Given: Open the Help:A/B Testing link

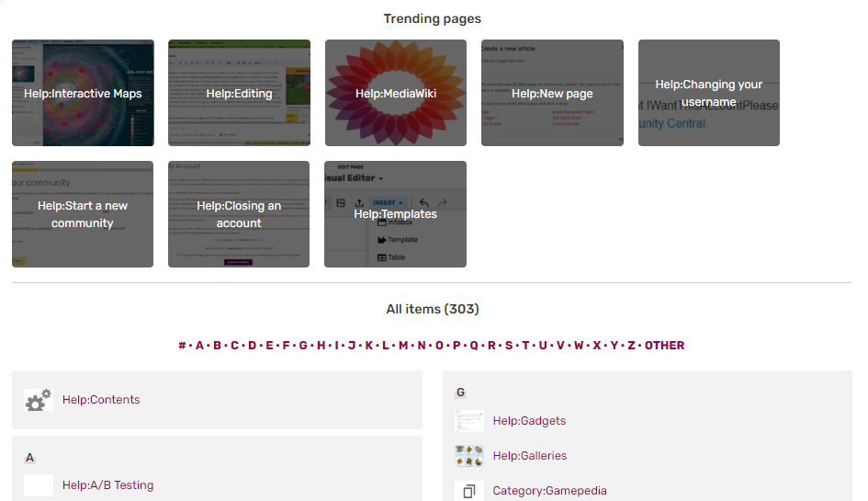Looking at the screenshot, I should (108, 485).
